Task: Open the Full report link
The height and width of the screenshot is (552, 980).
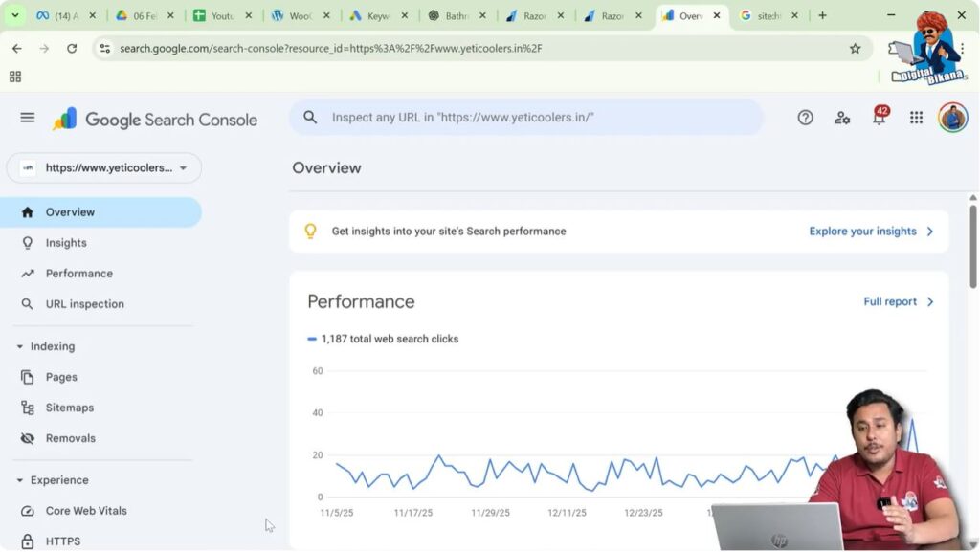Action: coord(890,301)
